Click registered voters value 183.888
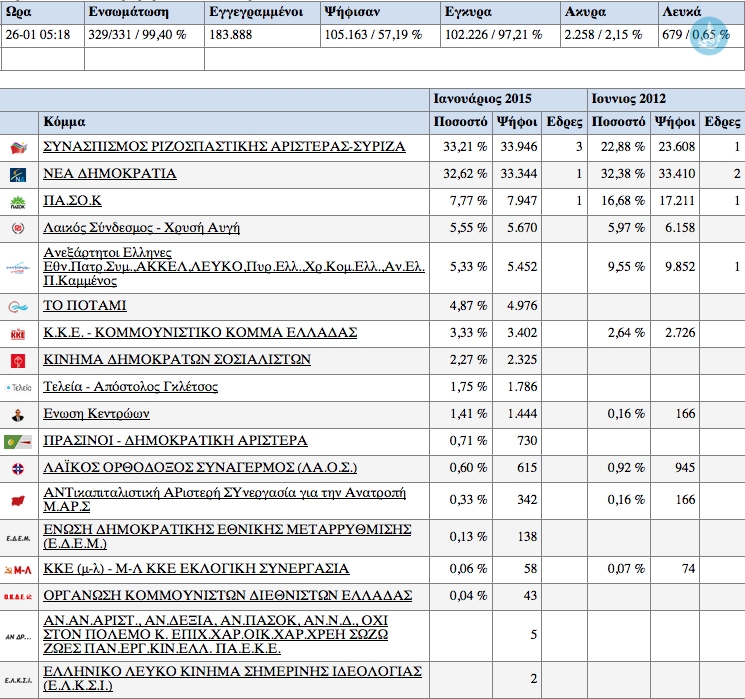The width and height of the screenshot is (745, 699). click(x=230, y=35)
